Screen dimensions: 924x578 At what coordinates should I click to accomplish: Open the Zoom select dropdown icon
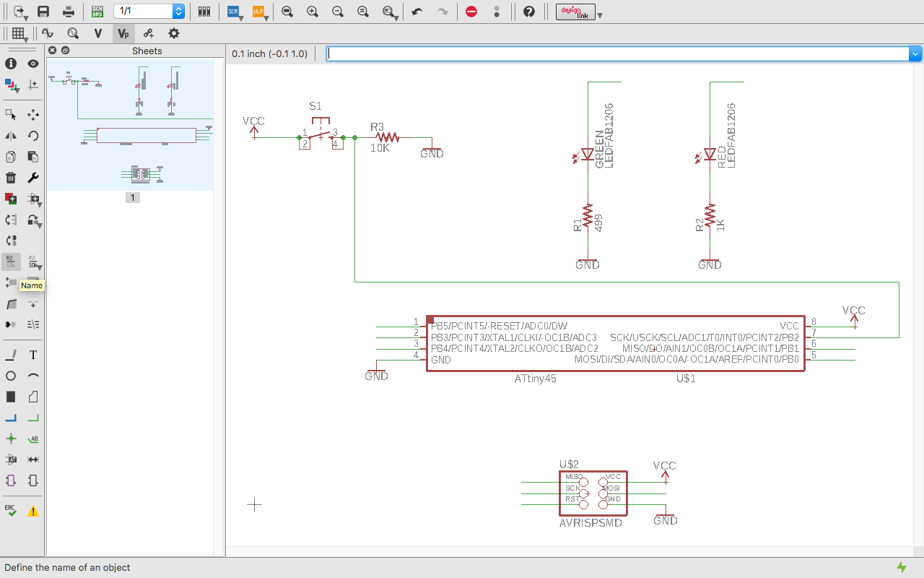point(390,12)
